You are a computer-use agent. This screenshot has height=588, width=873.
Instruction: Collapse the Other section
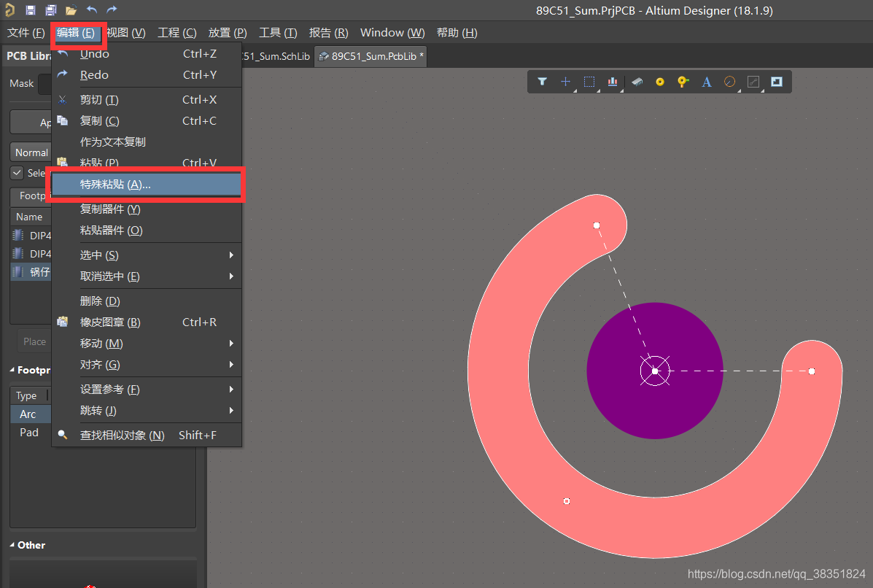[12, 545]
